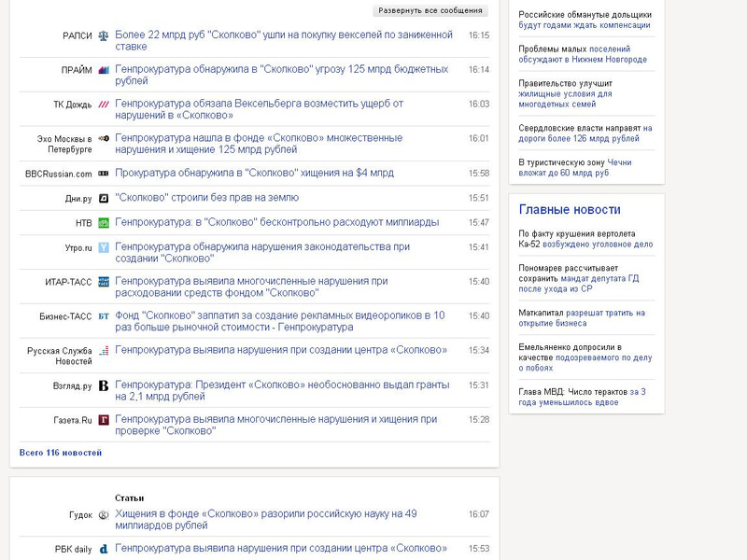Click the ПРАЙМ source logo icon
Viewport: 747px width, 560px height.
click(104, 70)
